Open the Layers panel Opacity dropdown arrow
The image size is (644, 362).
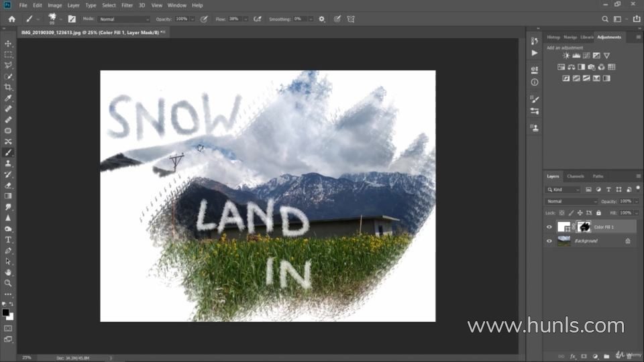(x=636, y=201)
